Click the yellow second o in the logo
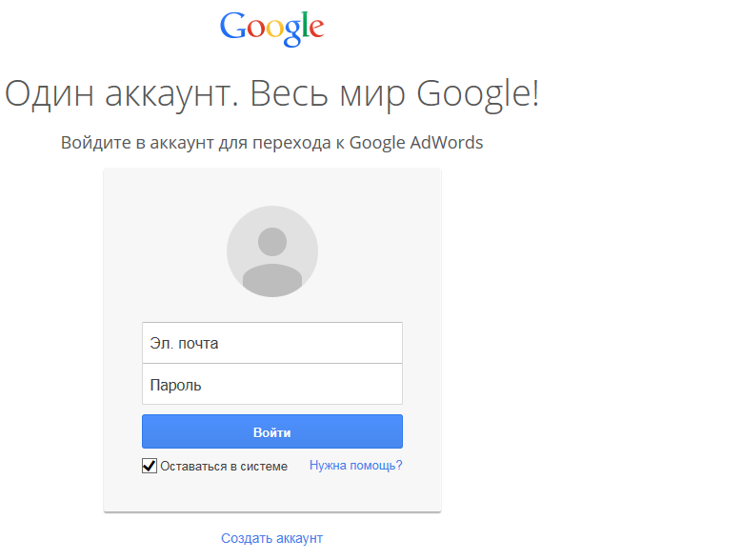742x560 pixels. (273, 30)
